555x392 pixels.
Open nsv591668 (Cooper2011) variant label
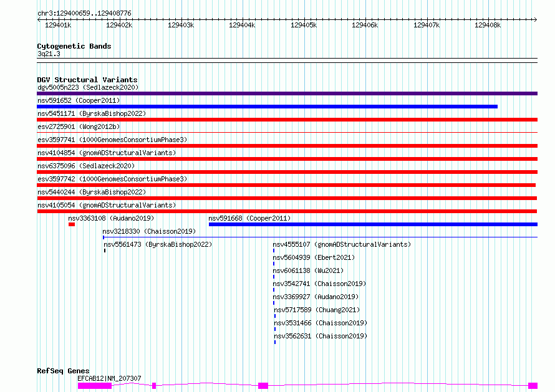click(x=249, y=218)
